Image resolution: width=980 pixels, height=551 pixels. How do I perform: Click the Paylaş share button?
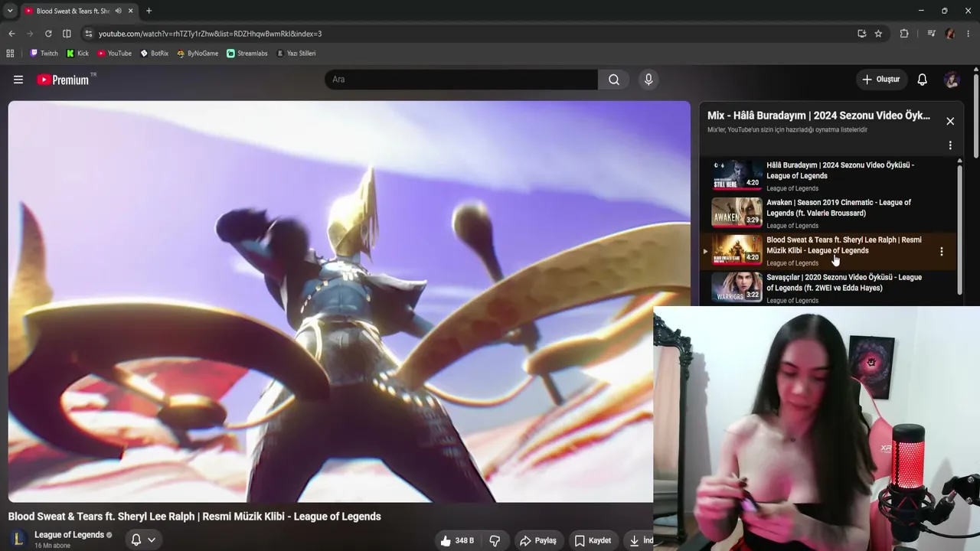537,540
